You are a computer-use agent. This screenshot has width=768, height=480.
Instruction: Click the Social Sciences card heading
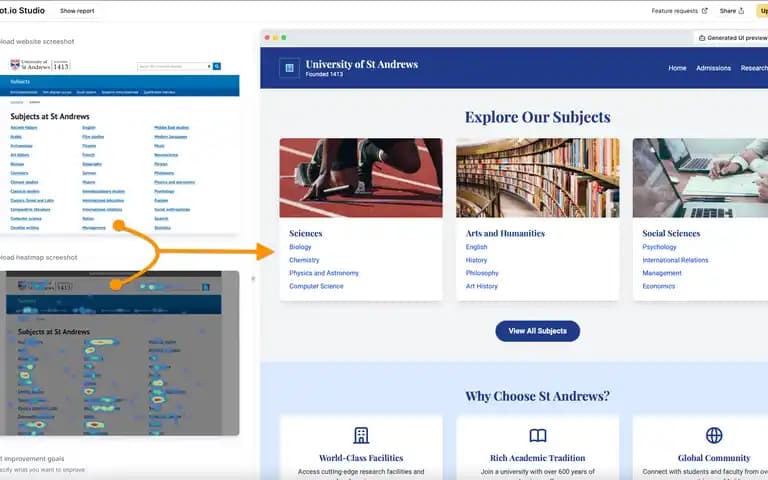pyautogui.click(x=671, y=234)
